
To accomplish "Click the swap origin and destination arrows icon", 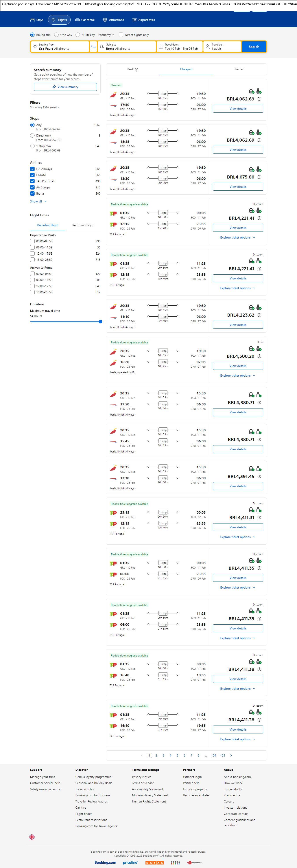I will point(93,47).
